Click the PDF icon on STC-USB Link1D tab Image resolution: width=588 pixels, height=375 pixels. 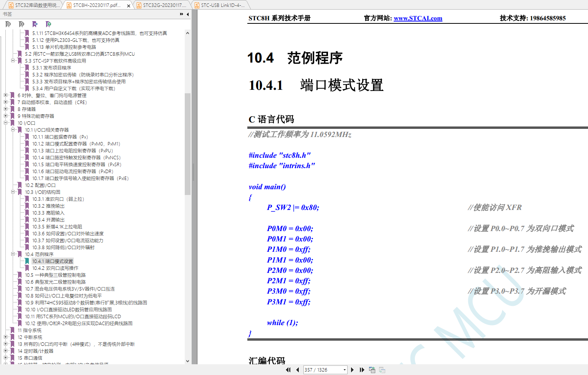point(197,5)
